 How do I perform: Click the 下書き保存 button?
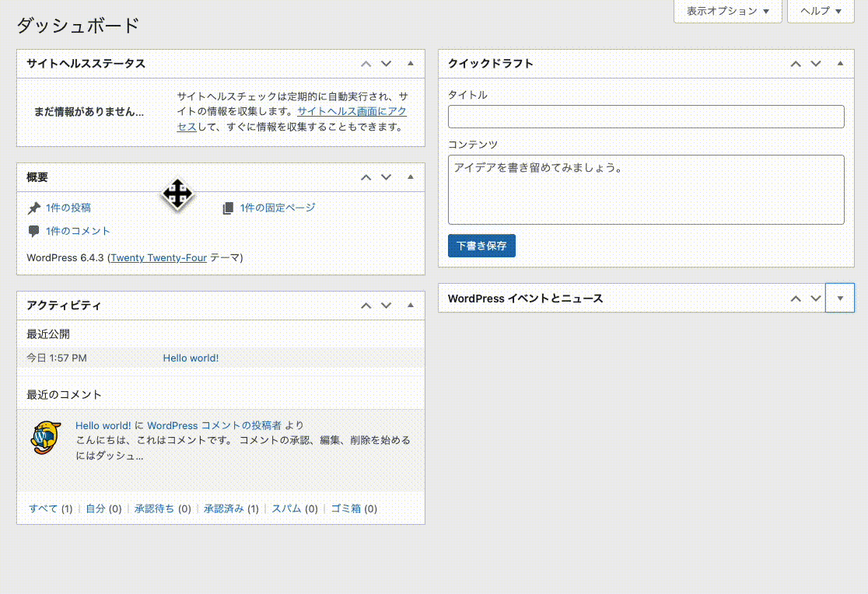click(x=481, y=246)
